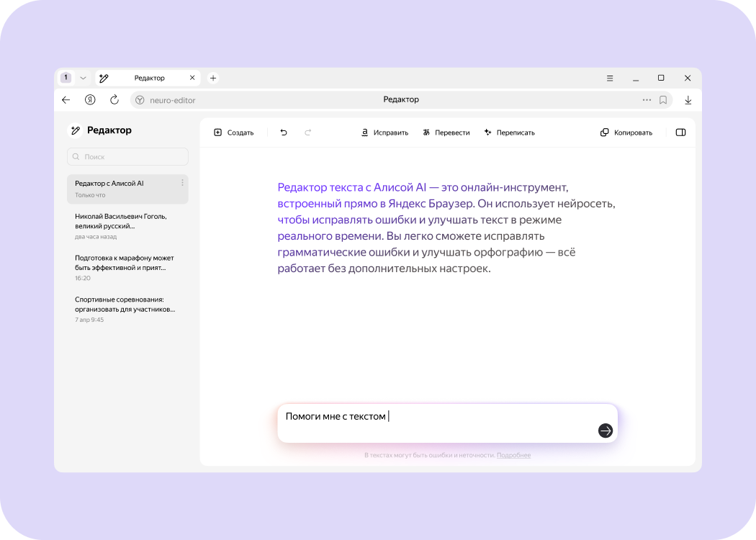Undo the last edit

click(x=284, y=132)
